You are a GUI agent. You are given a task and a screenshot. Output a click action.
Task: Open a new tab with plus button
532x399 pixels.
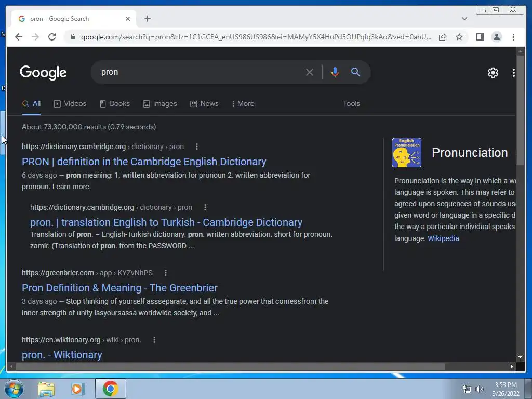click(x=147, y=19)
